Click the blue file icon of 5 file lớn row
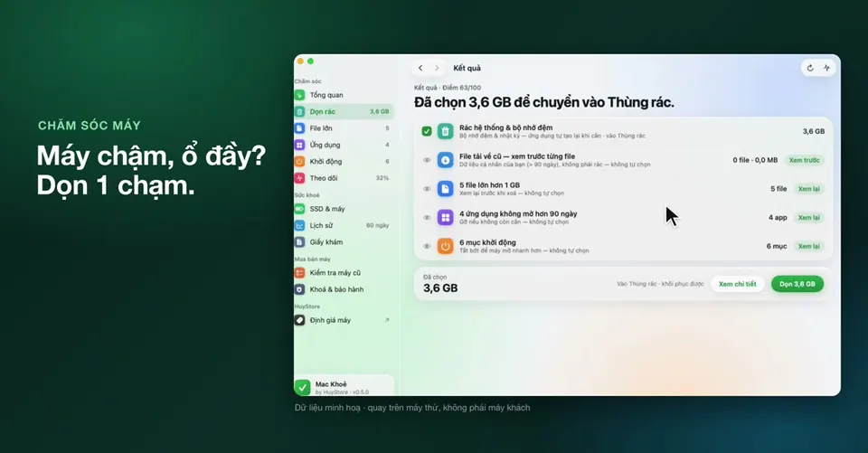The height and width of the screenshot is (453, 868). click(x=445, y=189)
